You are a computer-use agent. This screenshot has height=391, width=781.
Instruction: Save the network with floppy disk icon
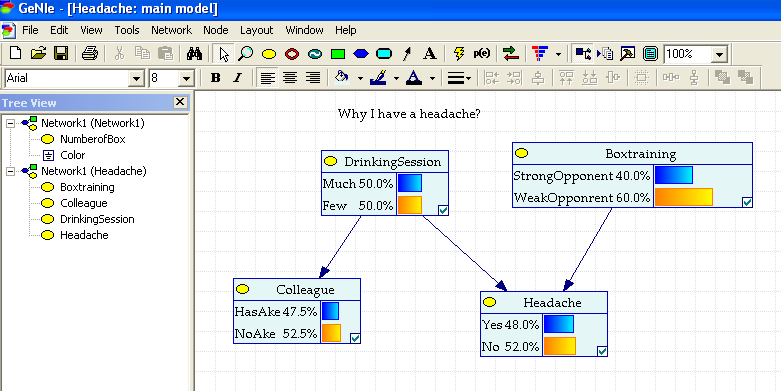(61, 53)
